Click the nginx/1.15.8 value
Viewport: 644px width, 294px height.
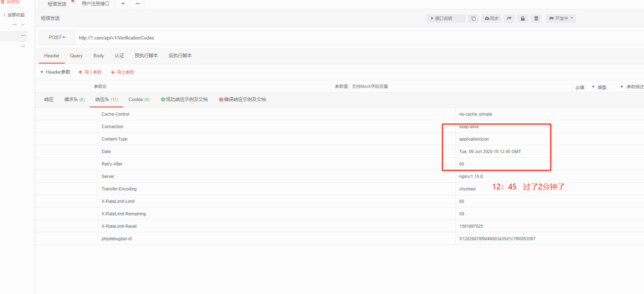(x=471, y=176)
